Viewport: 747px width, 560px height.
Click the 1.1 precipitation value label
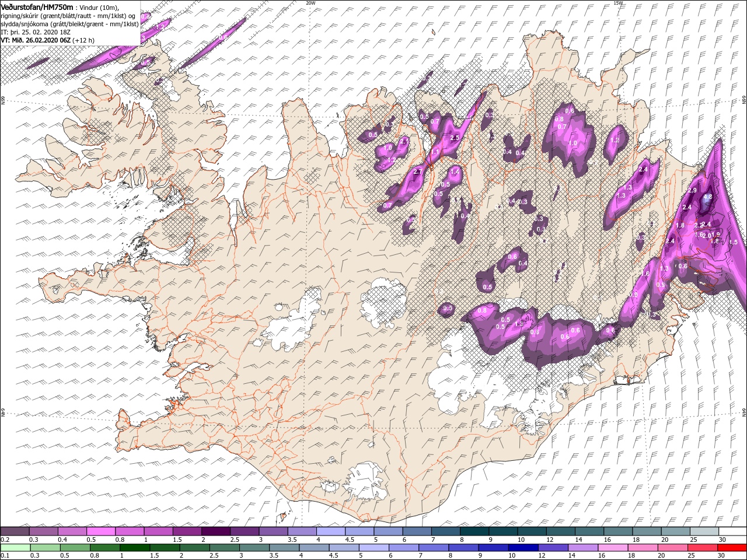435,152
